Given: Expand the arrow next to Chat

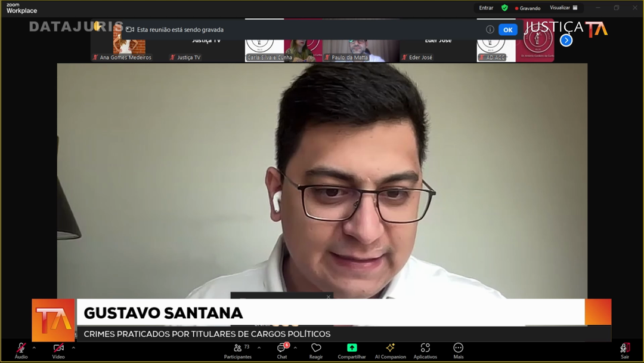Looking at the screenshot, I should click(295, 347).
